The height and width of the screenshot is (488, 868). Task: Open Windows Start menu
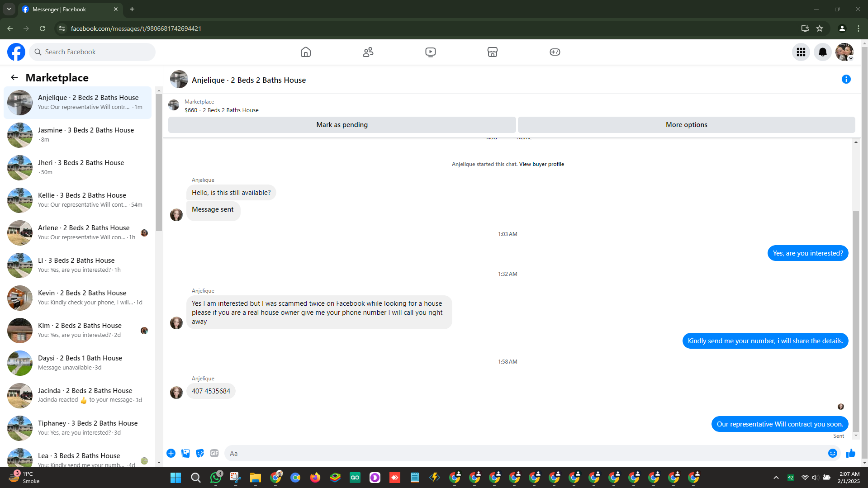point(175,478)
